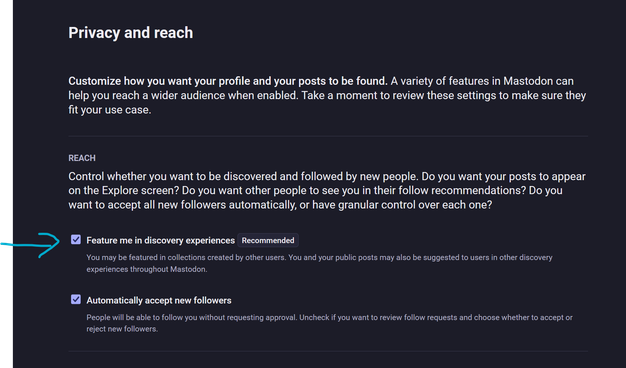Select the Privacy and reach page heading

131,33
